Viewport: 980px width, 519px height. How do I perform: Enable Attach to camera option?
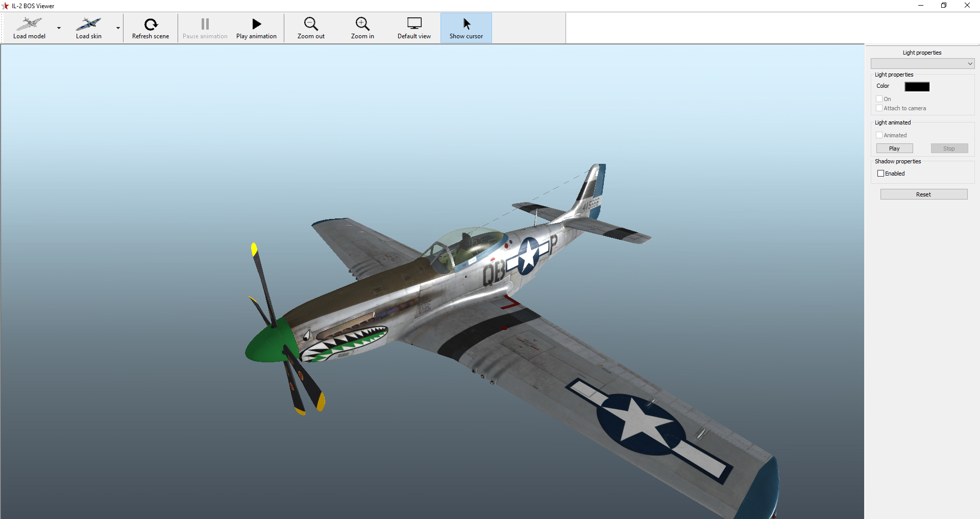point(879,108)
